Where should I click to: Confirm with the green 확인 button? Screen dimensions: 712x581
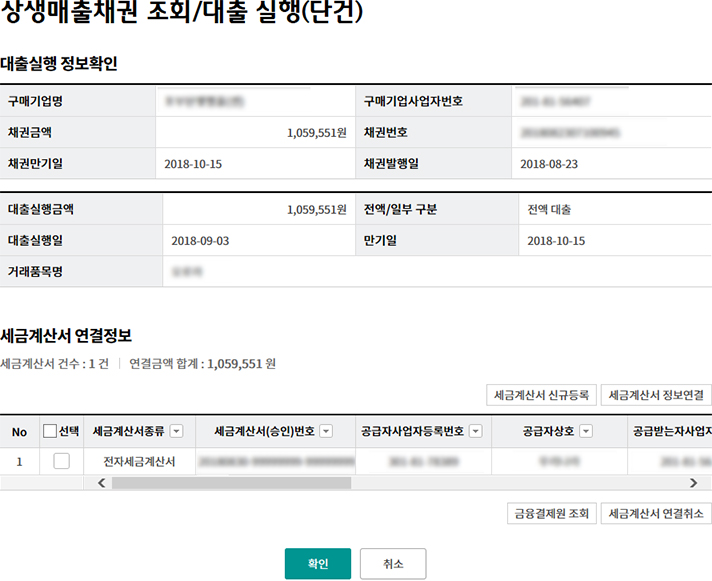[317, 563]
